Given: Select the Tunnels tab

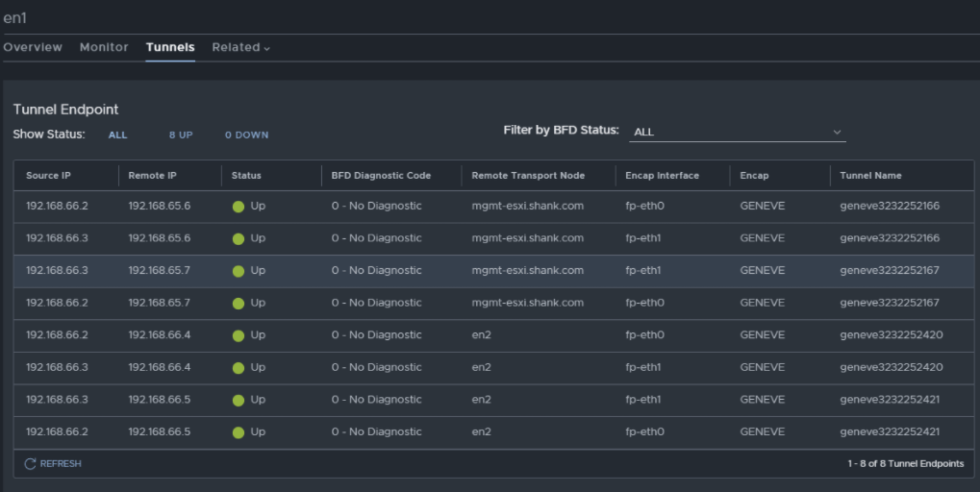Looking at the screenshot, I should (x=170, y=47).
